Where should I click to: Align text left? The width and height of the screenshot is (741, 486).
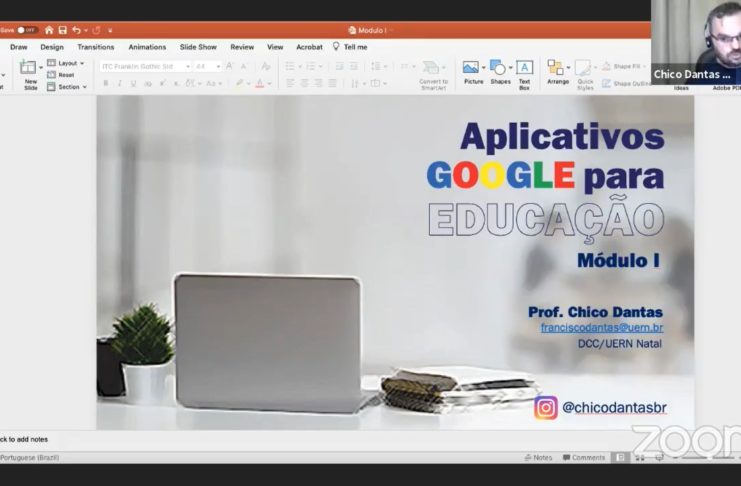[x=290, y=84]
